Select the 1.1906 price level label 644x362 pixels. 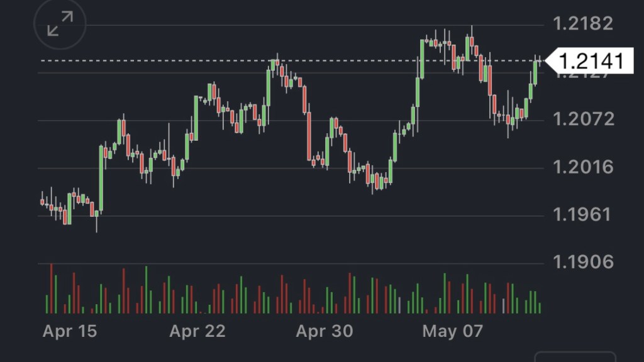[582, 261]
